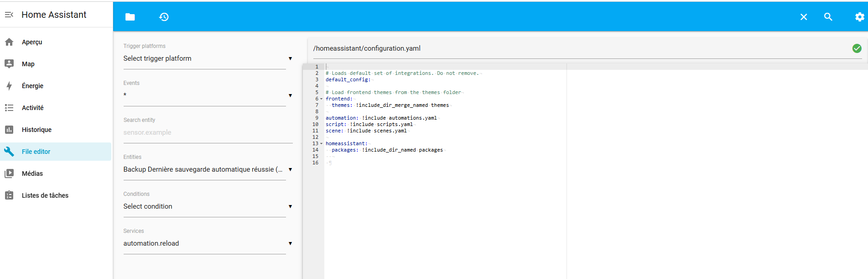Open search with the magnifier icon
The width and height of the screenshot is (868, 279).
tap(828, 17)
